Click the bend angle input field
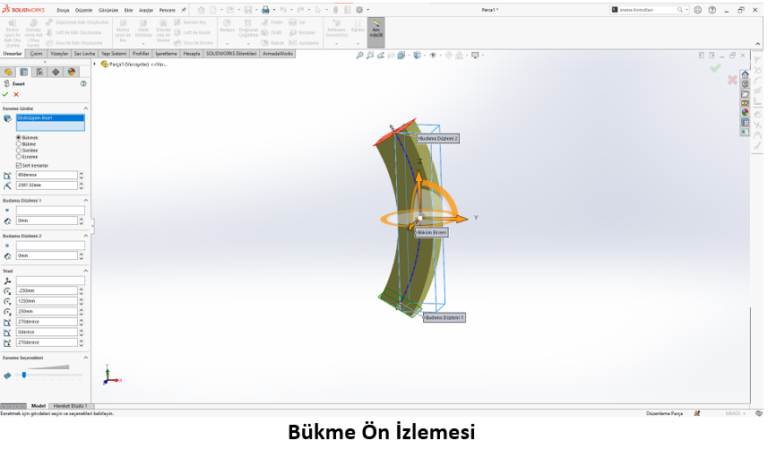768x449 pixels. pos(47,175)
